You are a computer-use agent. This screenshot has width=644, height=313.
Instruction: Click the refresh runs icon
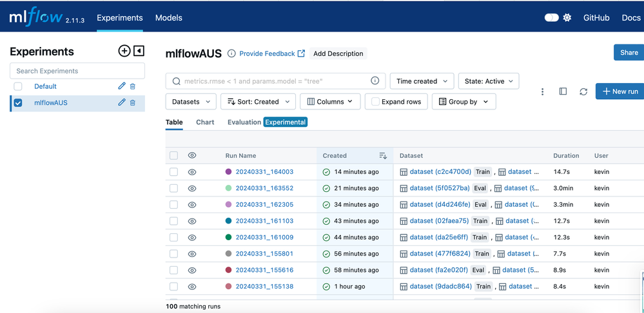coord(583,92)
